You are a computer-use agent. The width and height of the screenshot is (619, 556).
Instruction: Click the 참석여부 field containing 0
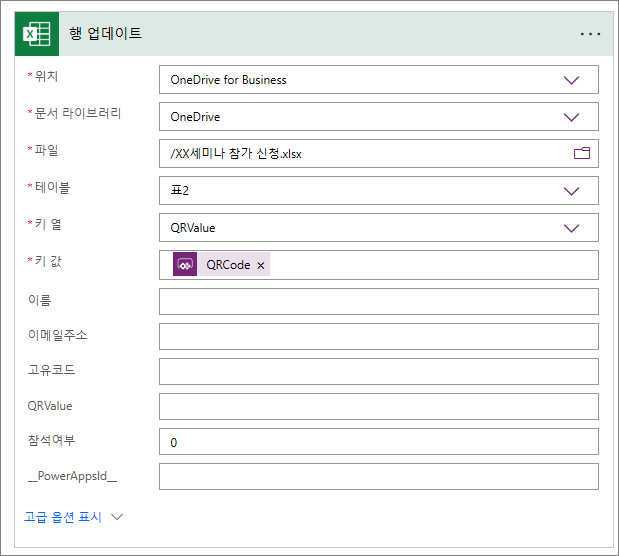pyautogui.click(x=379, y=441)
